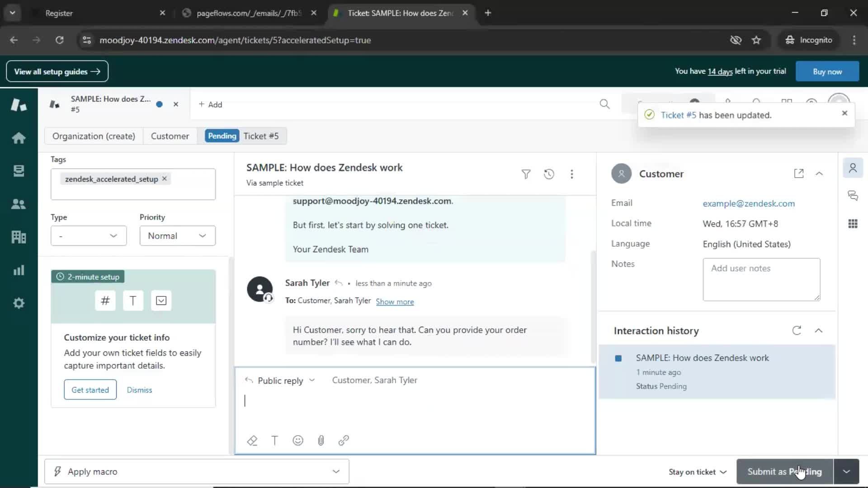Image resolution: width=868 pixels, height=488 pixels.
Task: Open submit status options arrow
Action: (x=846, y=471)
